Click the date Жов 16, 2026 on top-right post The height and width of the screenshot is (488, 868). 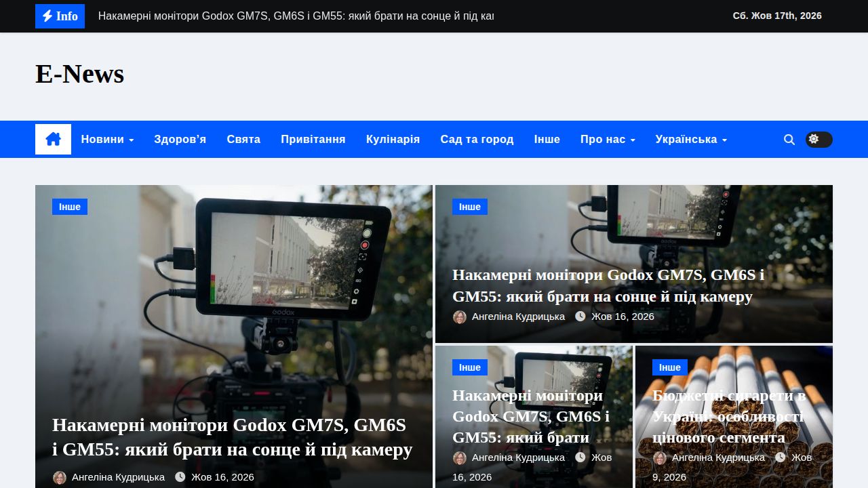[x=623, y=317]
